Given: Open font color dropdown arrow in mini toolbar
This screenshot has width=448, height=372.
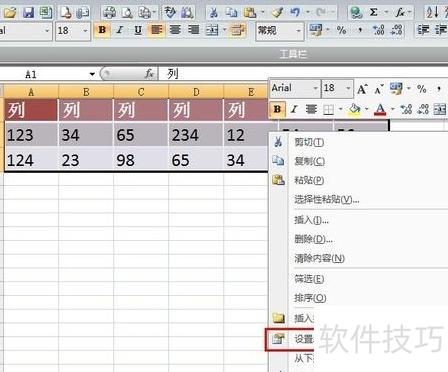Looking at the screenshot, I should coord(392,109).
